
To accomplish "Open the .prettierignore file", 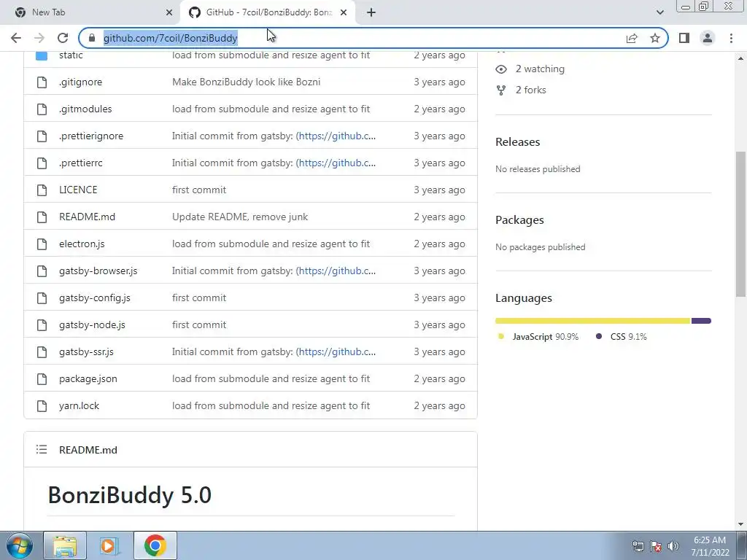I will [x=91, y=136].
